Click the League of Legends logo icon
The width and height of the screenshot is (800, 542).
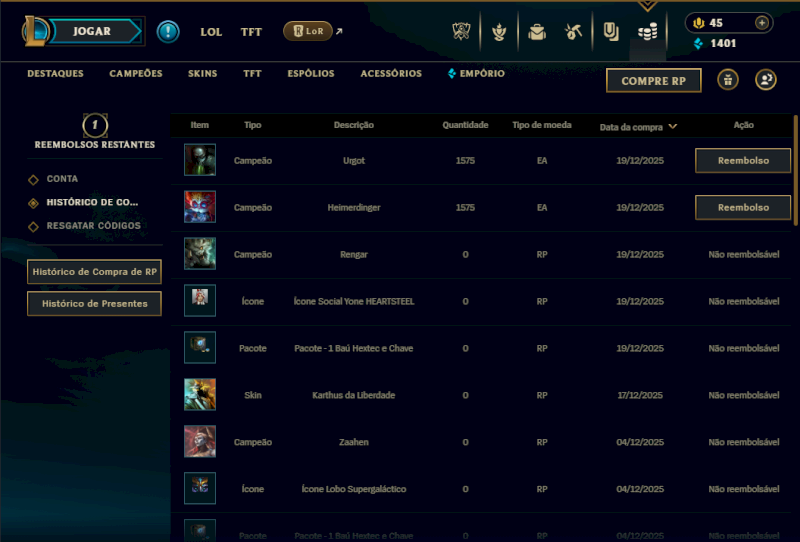click(x=34, y=31)
